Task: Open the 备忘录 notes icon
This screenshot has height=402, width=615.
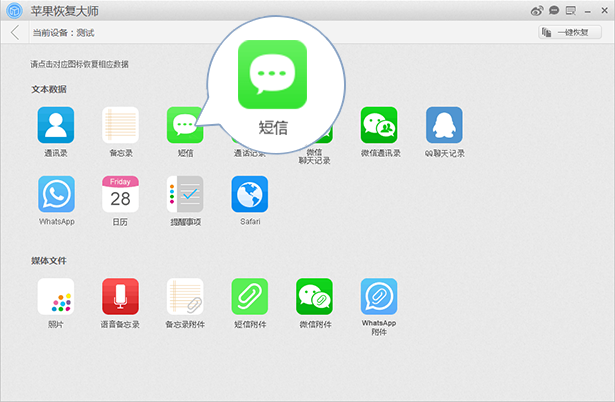Action: (120, 125)
